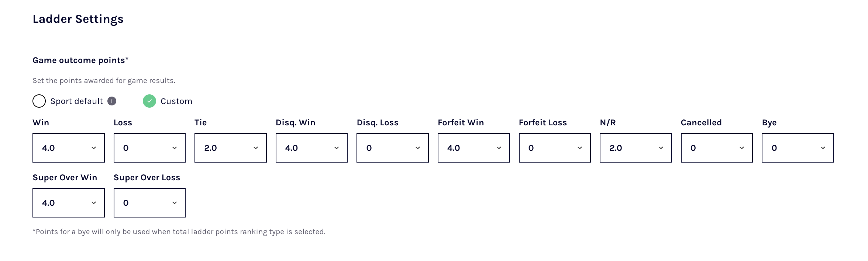This screenshot has width=868, height=261.
Task: Open the Win points dropdown
Action: click(x=68, y=148)
